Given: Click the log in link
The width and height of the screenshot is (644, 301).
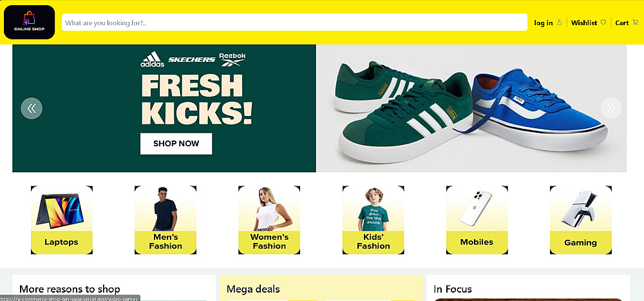Looking at the screenshot, I should (x=544, y=23).
